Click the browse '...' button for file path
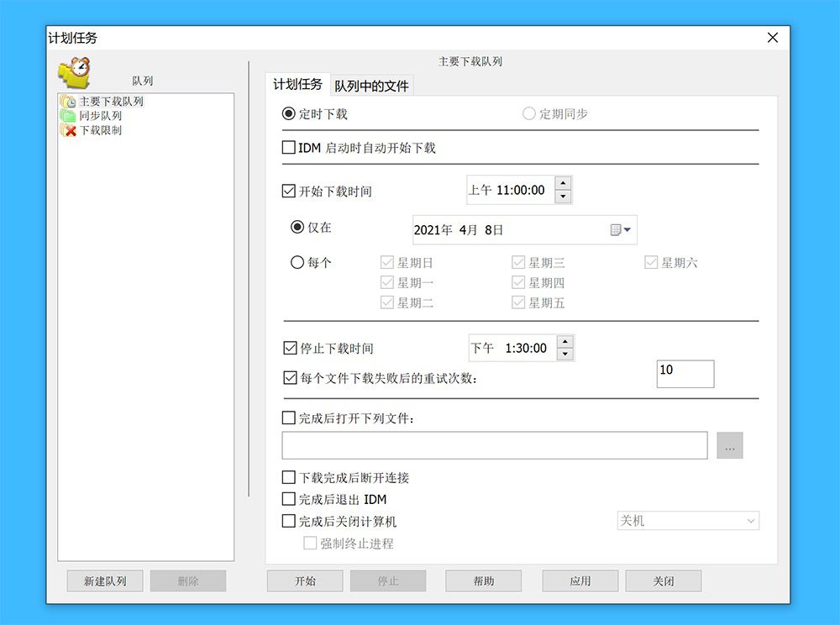The image size is (840, 625). click(730, 445)
